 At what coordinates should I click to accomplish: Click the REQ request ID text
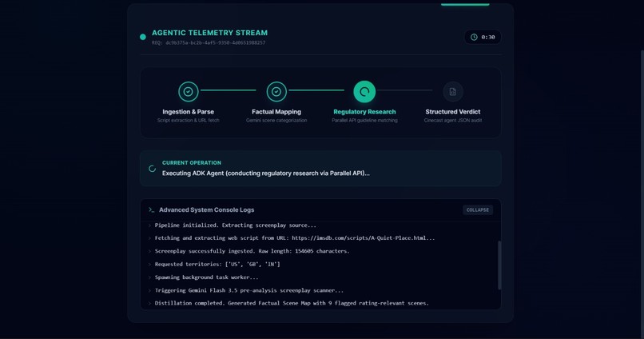click(x=209, y=42)
